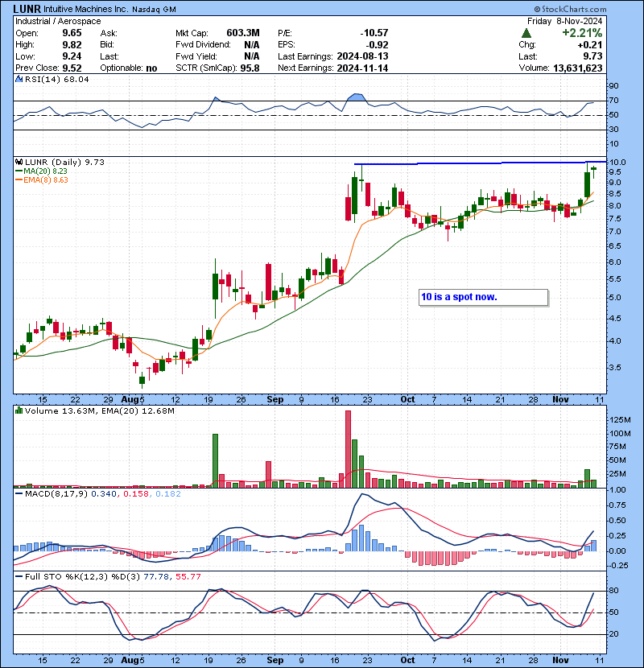Click the Volume bar chart icon
This screenshot has width=644, height=668.
click(19, 410)
